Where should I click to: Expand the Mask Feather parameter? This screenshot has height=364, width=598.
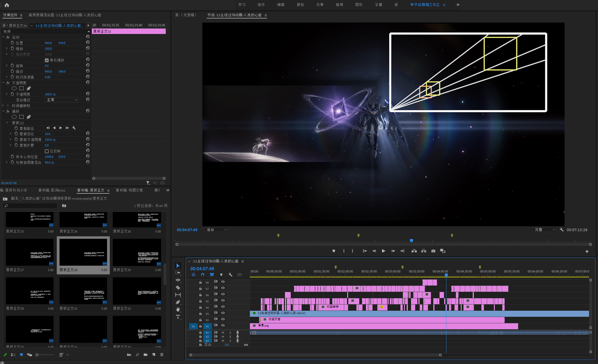(11, 134)
